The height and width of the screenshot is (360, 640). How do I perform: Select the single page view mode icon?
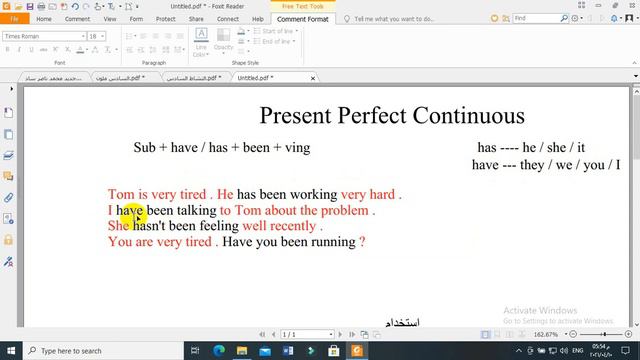point(485,334)
